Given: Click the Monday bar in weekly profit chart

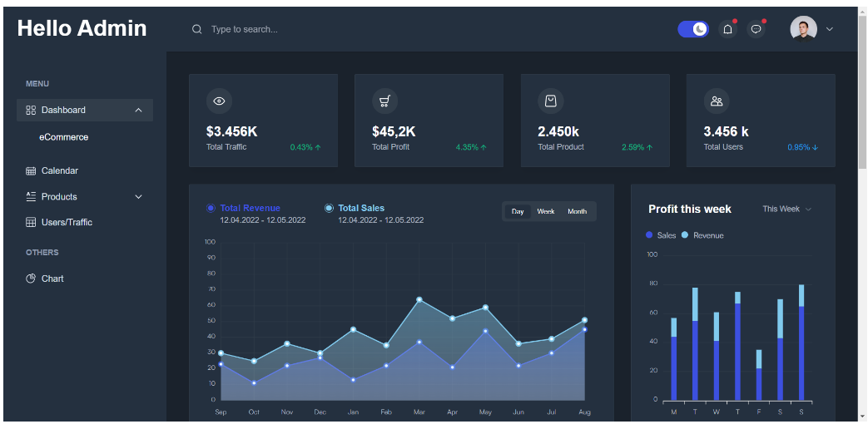Looking at the screenshot, I should (674, 359).
